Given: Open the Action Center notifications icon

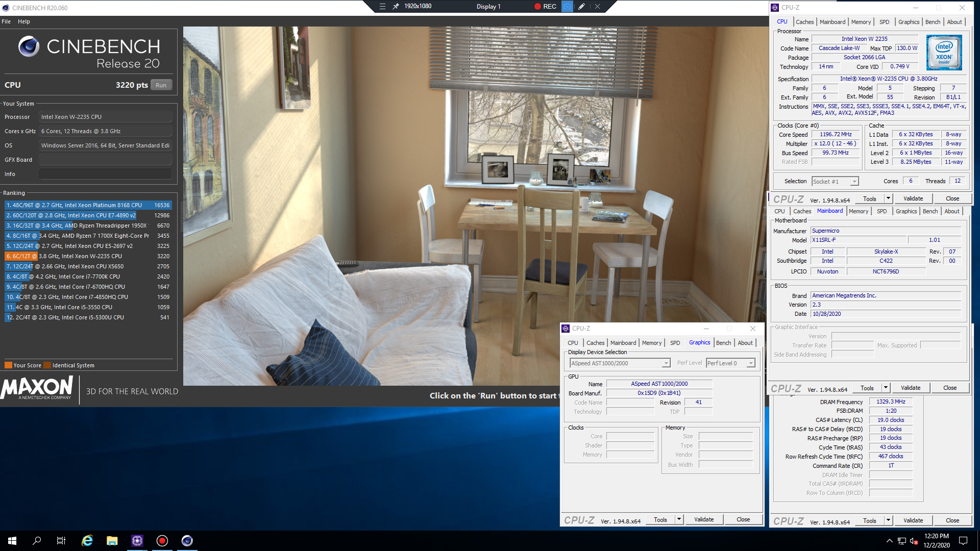Looking at the screenshot, I should [963, 541].
